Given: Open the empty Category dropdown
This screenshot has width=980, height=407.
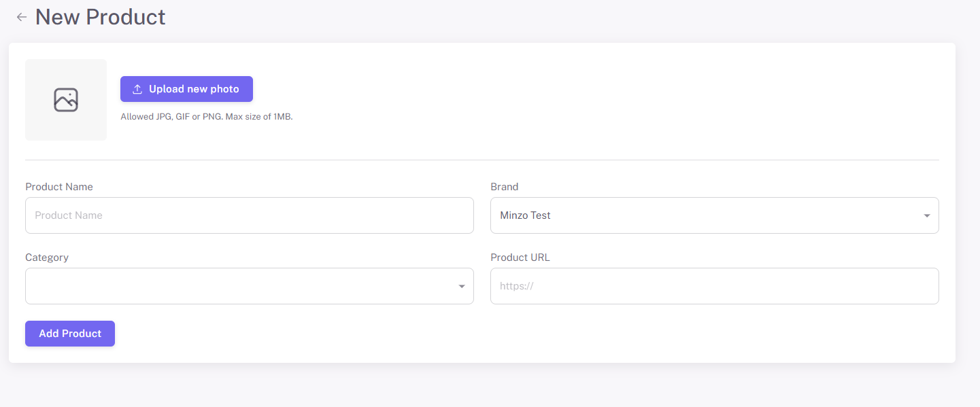Looking at the screenshot, I should pos(249,286).
